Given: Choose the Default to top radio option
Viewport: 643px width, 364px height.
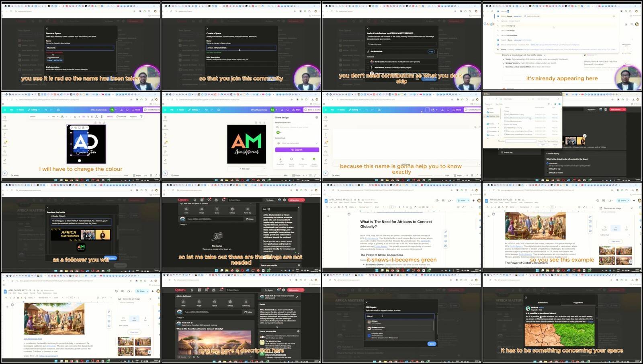Looking at the screenshot, I should click(547, 169).
